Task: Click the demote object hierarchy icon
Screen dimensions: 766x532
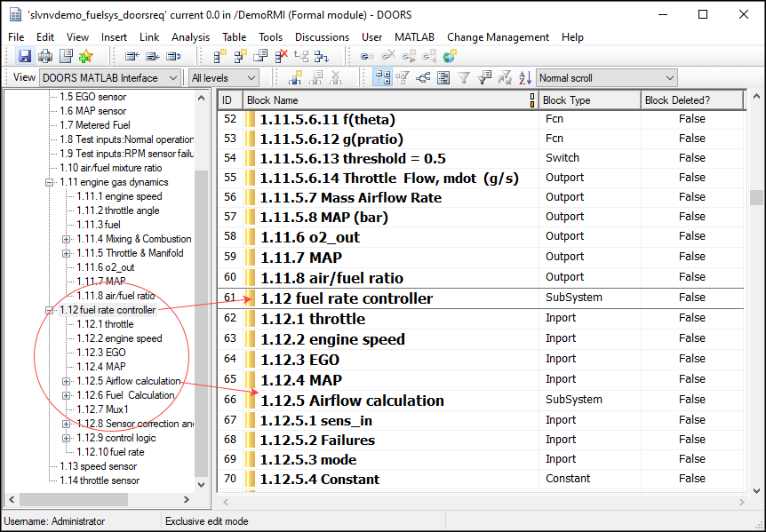Action: click(322, 57)
